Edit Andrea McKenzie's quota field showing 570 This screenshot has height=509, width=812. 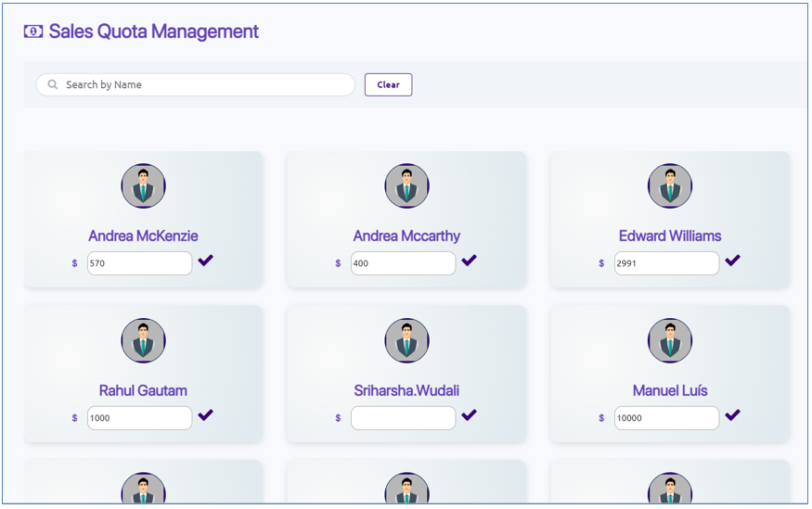139,263
